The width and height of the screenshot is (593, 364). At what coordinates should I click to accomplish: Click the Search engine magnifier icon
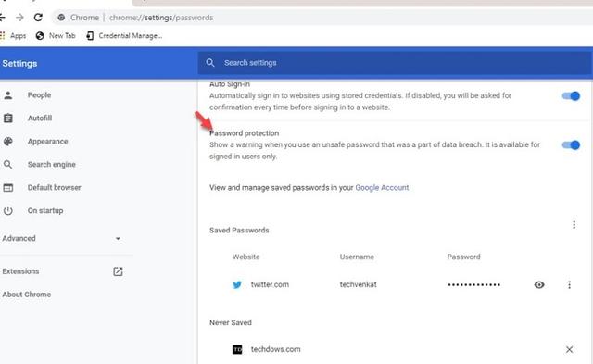click(8, 165)
